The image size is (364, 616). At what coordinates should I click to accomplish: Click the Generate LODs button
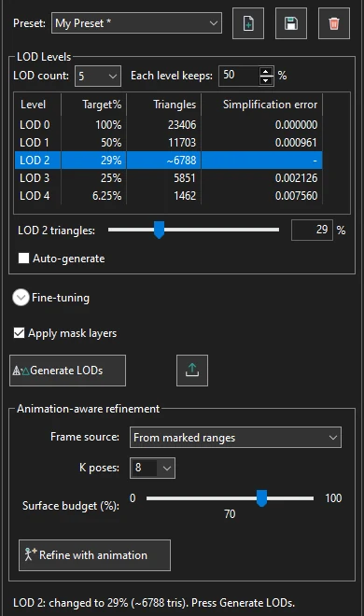[67, 371]
